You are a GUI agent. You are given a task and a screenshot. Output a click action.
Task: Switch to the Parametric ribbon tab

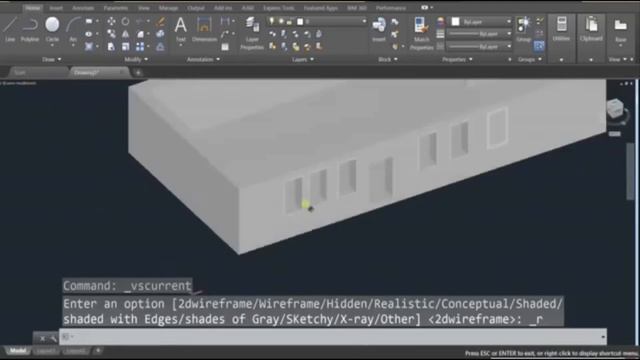[116, 8]
